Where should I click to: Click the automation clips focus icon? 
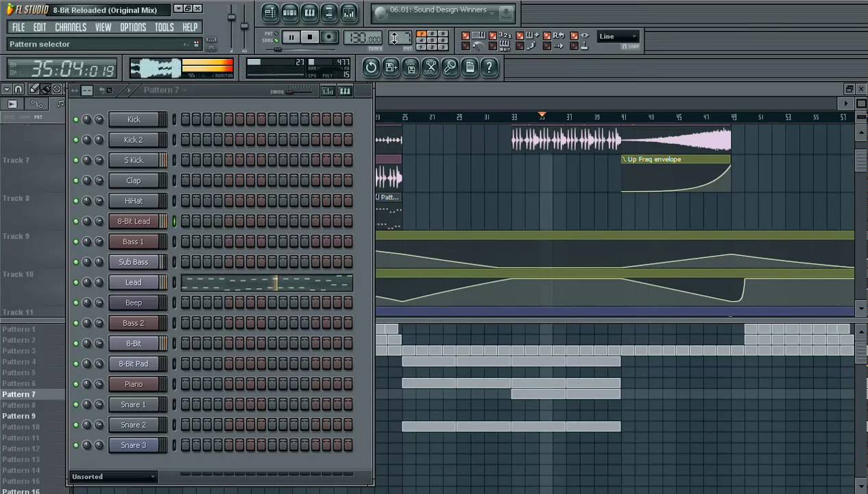tap(36, 104)
